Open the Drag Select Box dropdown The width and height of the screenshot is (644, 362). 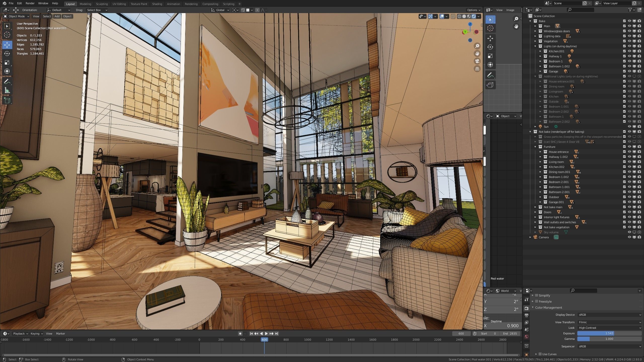[x=97, y=10]
